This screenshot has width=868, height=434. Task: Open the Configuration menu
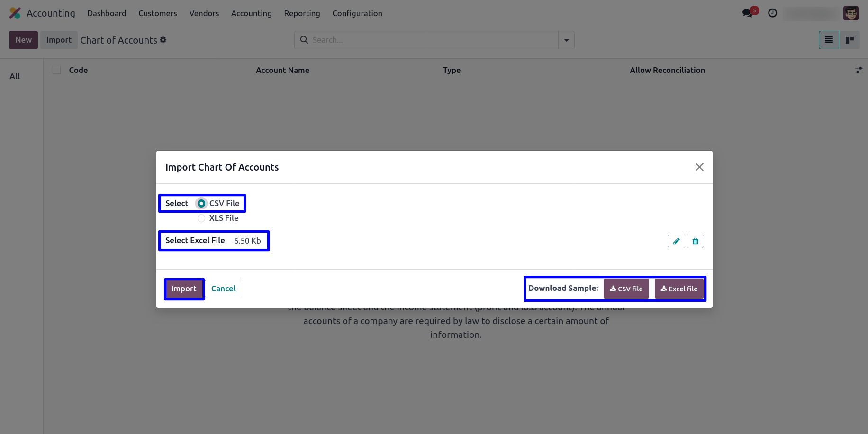357,13
